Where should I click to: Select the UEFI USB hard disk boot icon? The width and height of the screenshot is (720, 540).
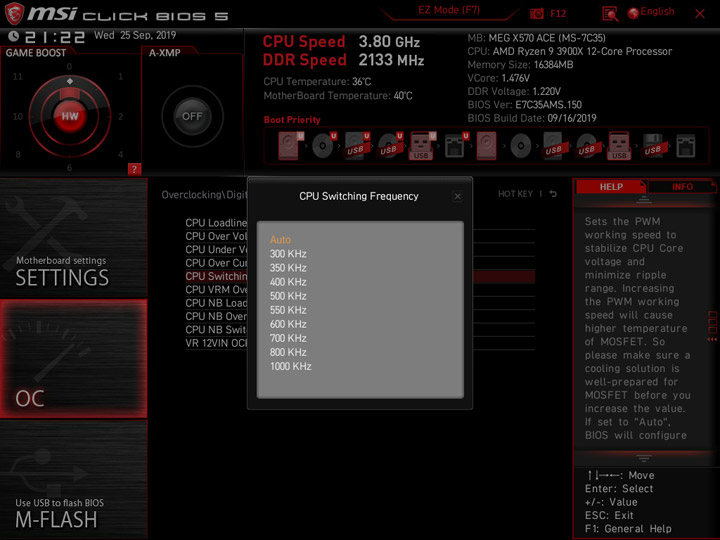coord(357,146)
